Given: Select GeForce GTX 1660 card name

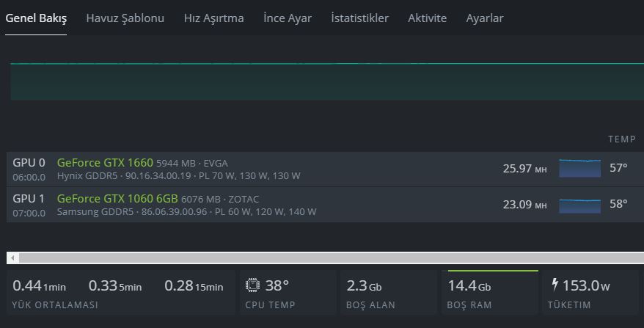Looking at the screenshot, I should pos(105,163).
